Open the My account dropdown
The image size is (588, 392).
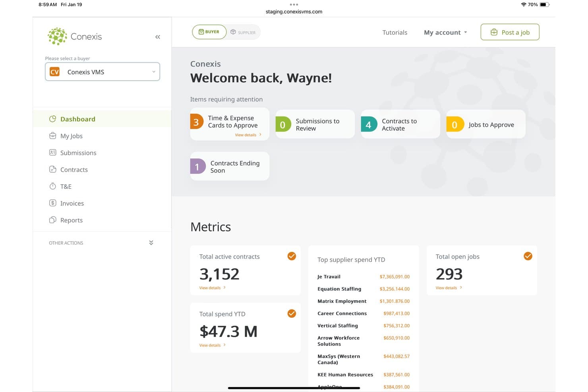coord(445,33)
